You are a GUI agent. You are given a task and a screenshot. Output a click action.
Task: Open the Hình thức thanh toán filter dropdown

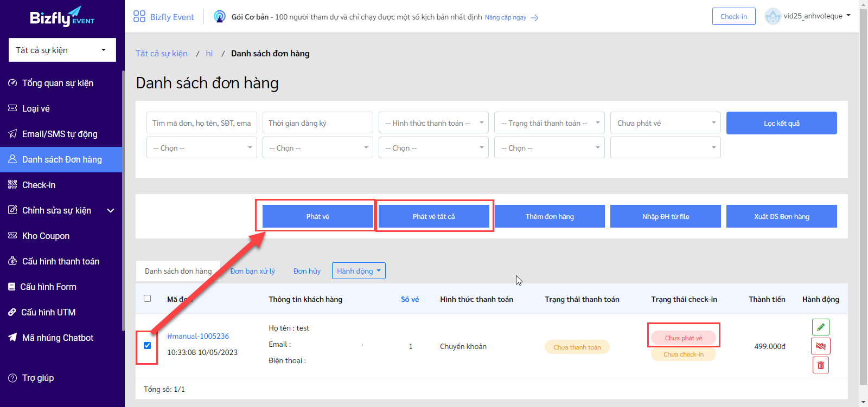click(433, 123)
